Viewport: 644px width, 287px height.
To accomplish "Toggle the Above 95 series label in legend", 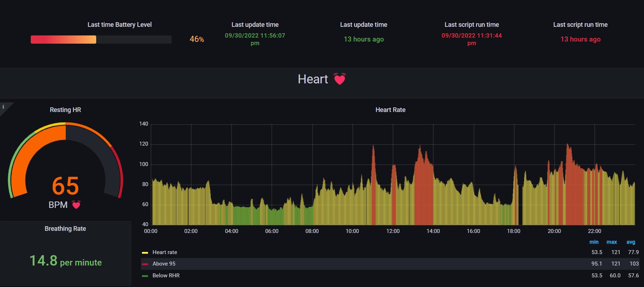I will pos(164,264).
